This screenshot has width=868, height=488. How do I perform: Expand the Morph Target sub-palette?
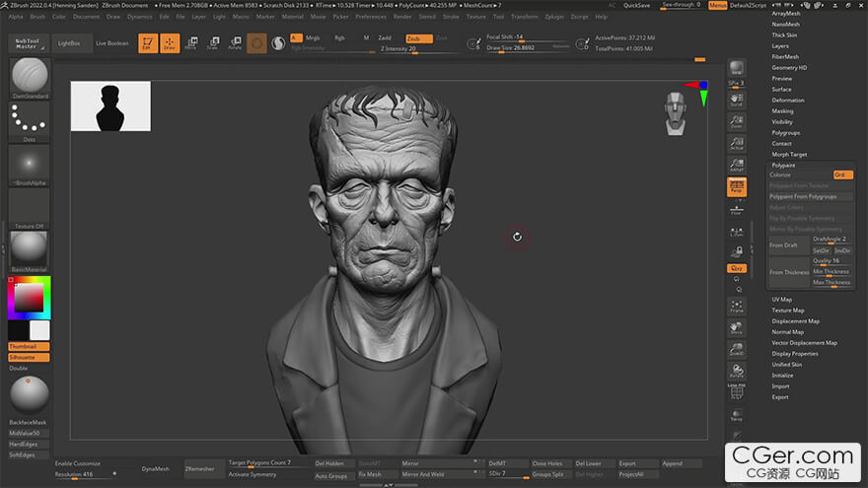789,155
